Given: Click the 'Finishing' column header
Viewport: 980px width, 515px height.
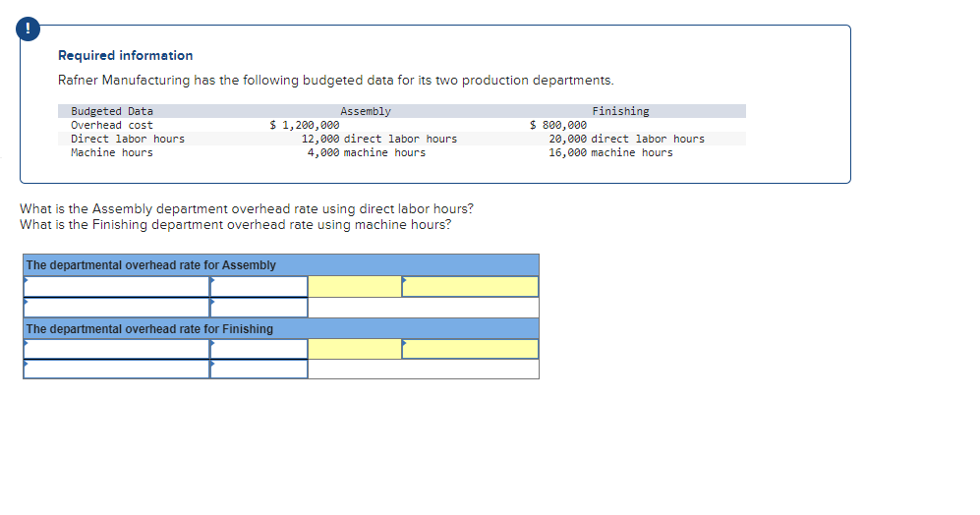Looking at the screenshot, I should click(620, 111).
